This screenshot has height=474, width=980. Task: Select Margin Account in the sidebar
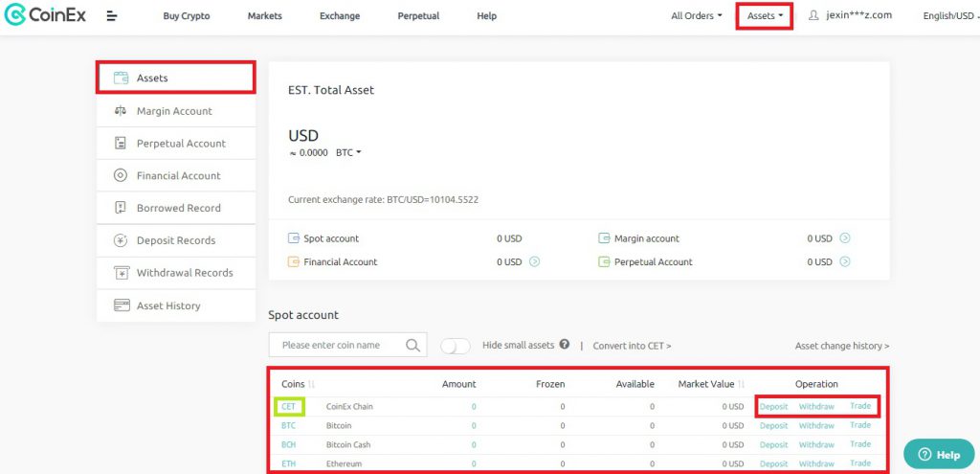(176, 111)
